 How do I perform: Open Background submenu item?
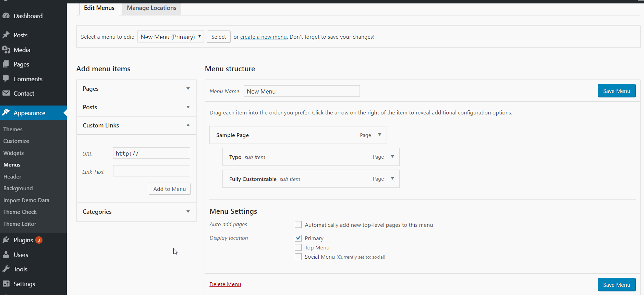(18, 188)
